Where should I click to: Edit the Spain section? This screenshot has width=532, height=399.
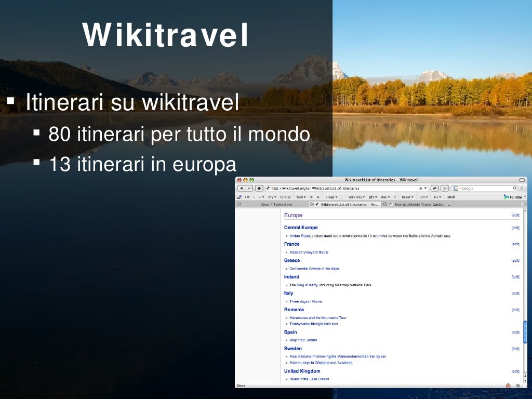515,332
